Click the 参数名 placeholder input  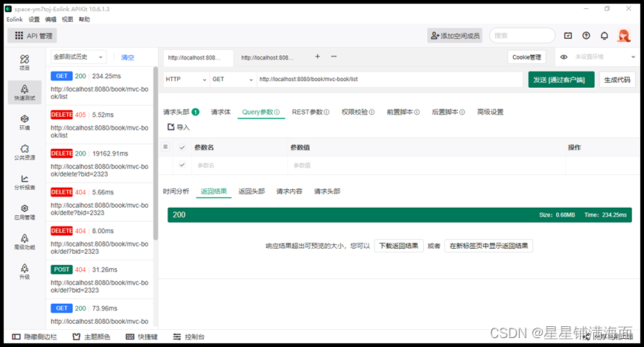click(240, 165)
